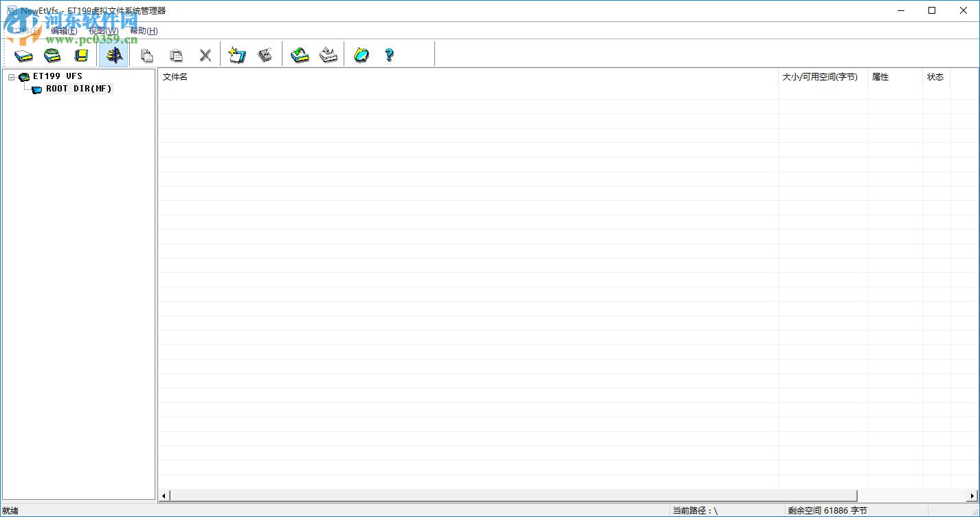The width and height of the screenshot is (980, 517).
Task: Click the 就绪 status bar text
Action: 10,511
